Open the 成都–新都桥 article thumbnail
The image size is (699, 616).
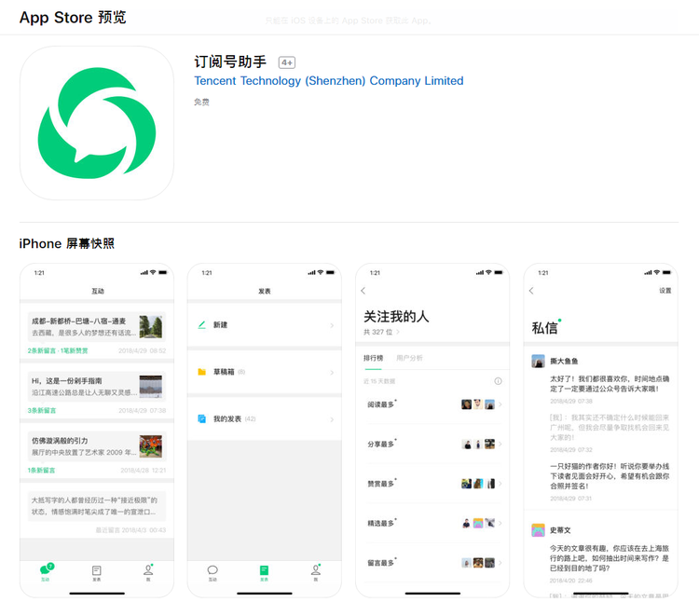click(151, 326)
